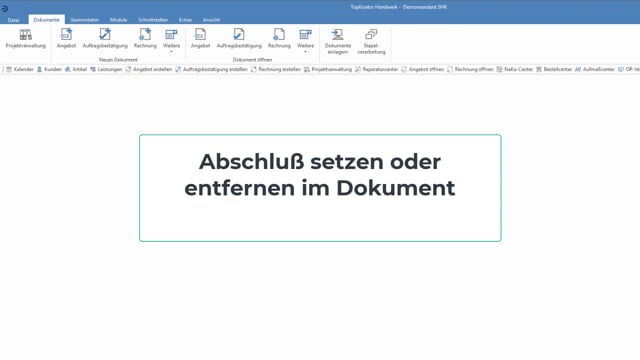Click Auftragsbestätigung erstellen shortcut
This screenshot has height=360, width=640.
211,69
